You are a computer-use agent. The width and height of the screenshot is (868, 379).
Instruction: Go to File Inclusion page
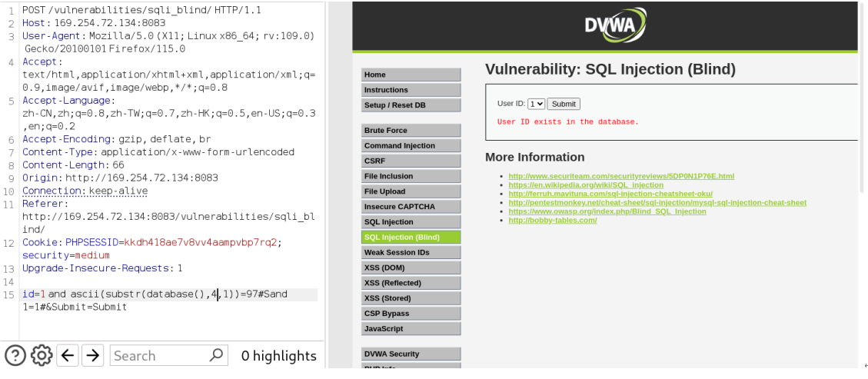(x=411, y=176)
